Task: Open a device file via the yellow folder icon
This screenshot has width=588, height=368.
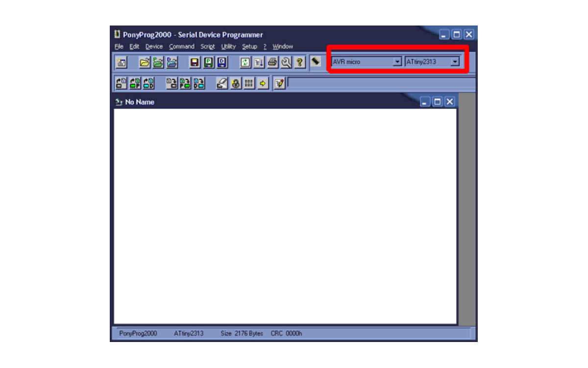Action: (x=145, y=62)
